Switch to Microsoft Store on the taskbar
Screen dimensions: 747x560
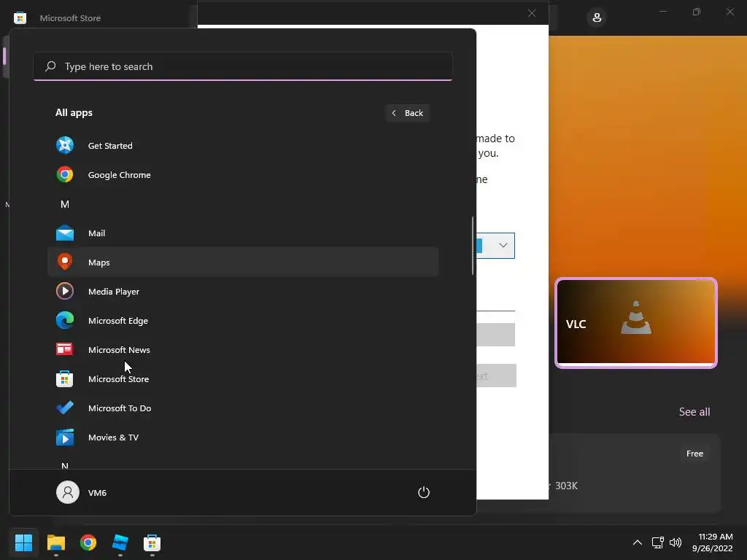pyautogui.click(x=152, y=542)
